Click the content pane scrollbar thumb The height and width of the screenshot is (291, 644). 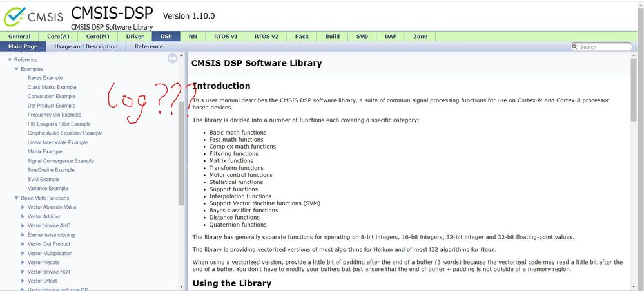634,89
